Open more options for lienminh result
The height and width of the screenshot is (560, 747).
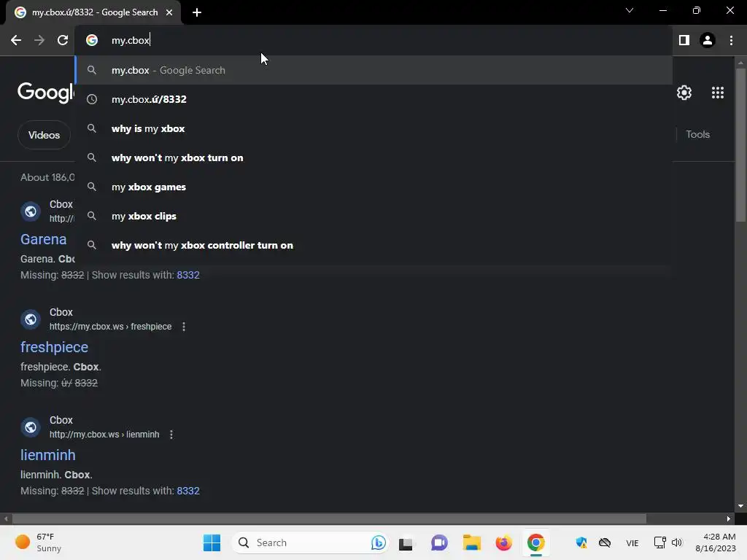pyautogui.click(x=171, y=435)
